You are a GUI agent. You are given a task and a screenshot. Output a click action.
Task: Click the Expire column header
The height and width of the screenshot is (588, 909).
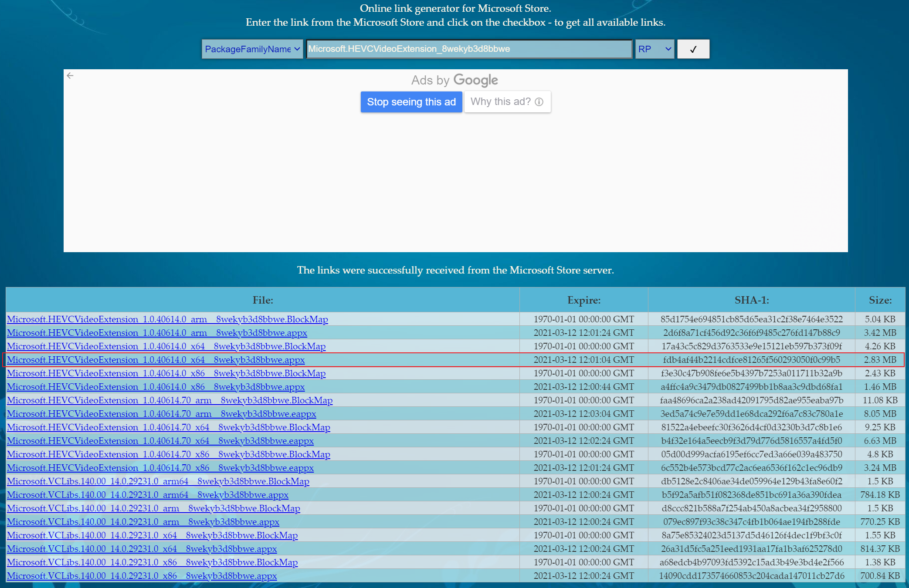(583, 300)
